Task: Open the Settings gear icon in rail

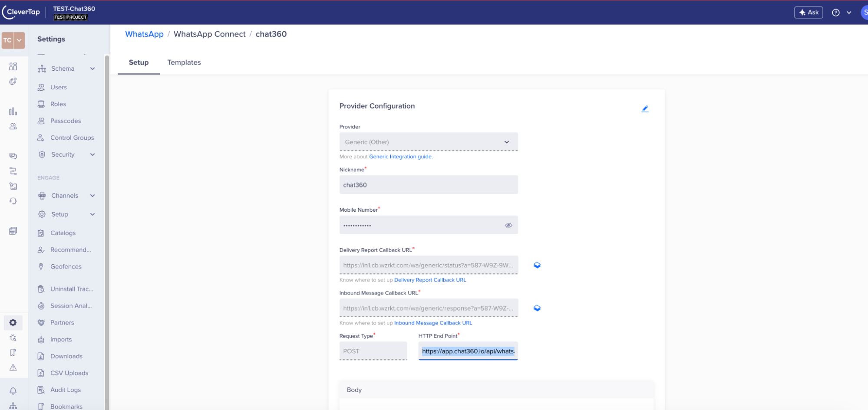Action: point(13,322)
